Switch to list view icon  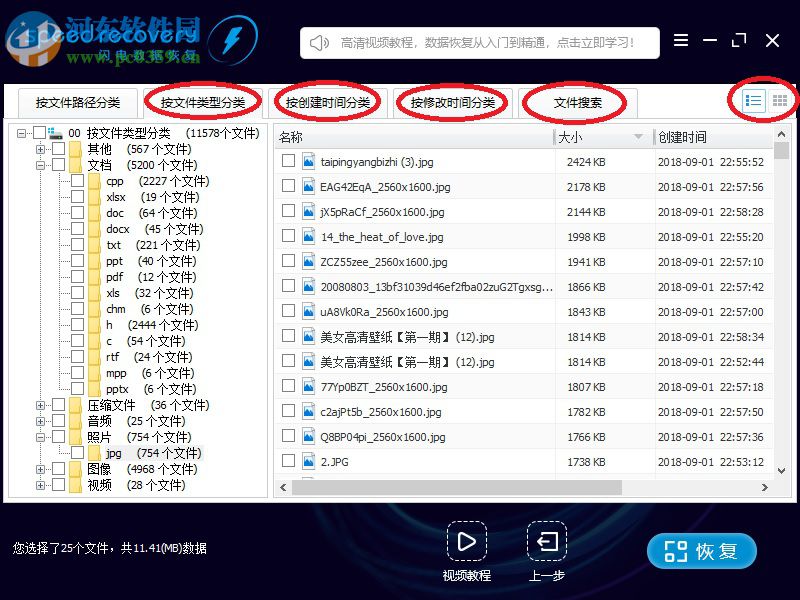pos(753,101)
